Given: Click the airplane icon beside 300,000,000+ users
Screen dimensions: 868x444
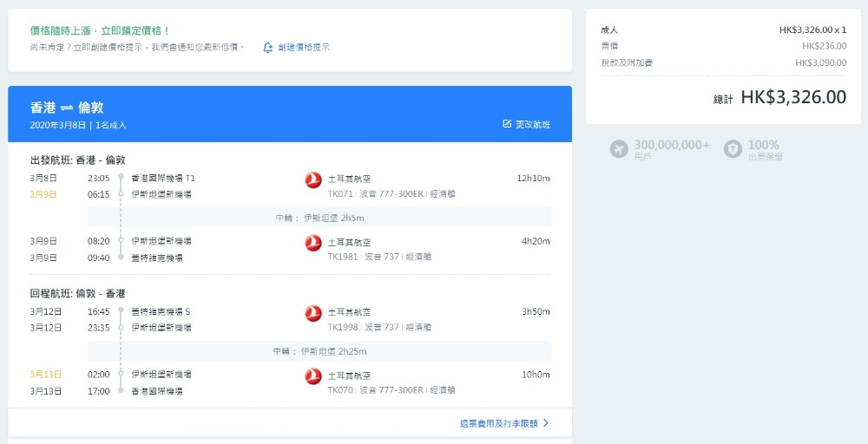Looking at the screenshot, I should coord(619,149).
